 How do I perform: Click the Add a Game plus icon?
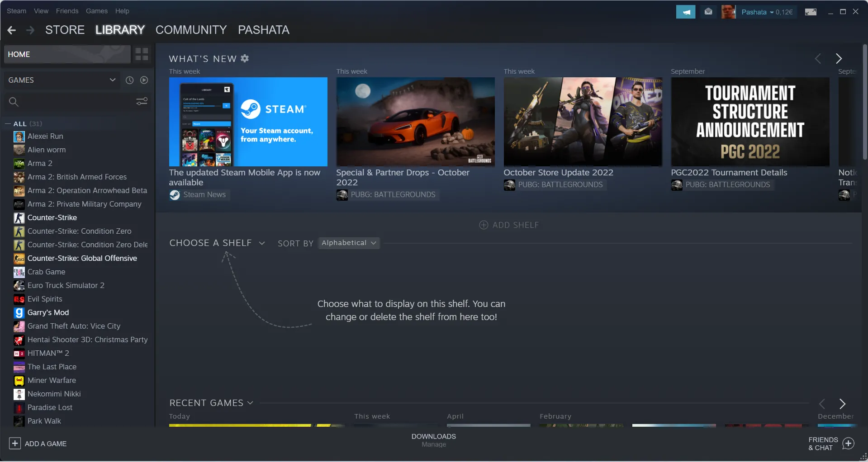coord(15,443)
